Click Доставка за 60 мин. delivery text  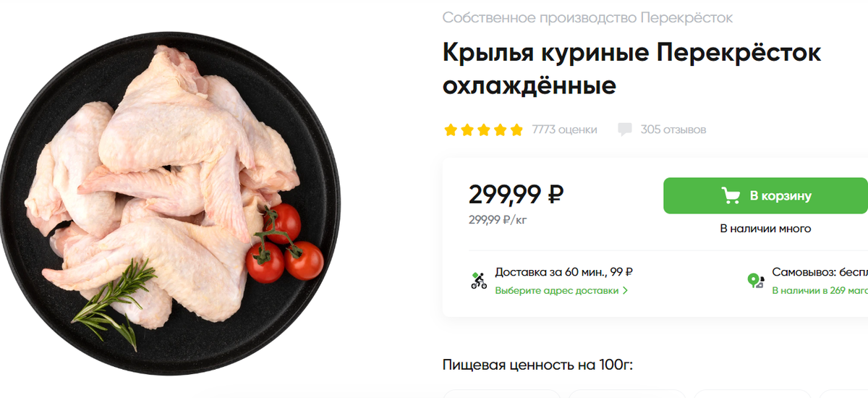point(564,273)
